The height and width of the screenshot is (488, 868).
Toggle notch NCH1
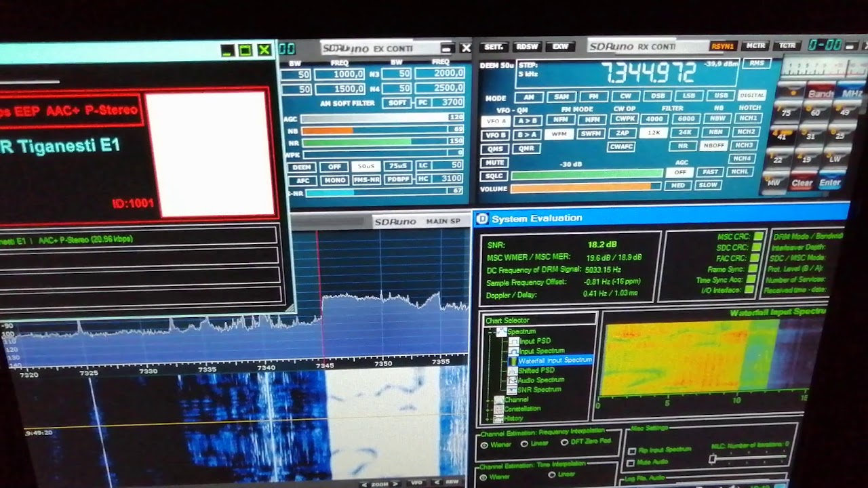click(x=747, y=118)
